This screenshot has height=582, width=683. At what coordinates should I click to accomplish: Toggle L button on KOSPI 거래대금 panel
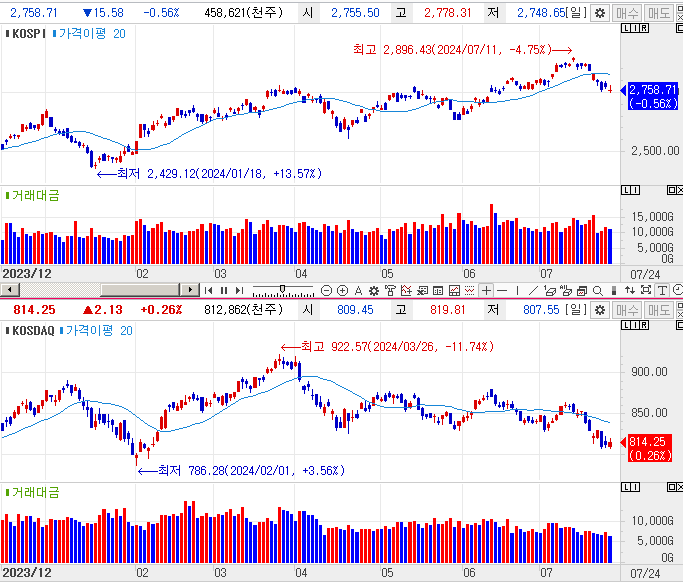click(x=626, y=190)
